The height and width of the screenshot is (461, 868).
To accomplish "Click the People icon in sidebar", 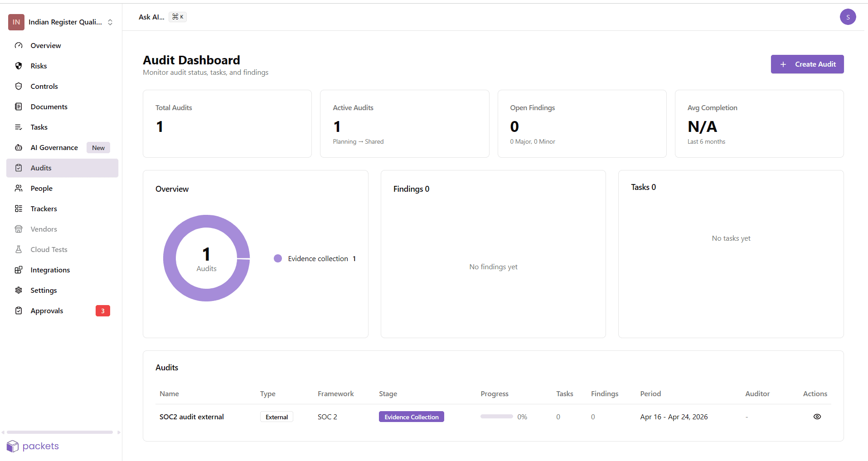I will (19, 188).
